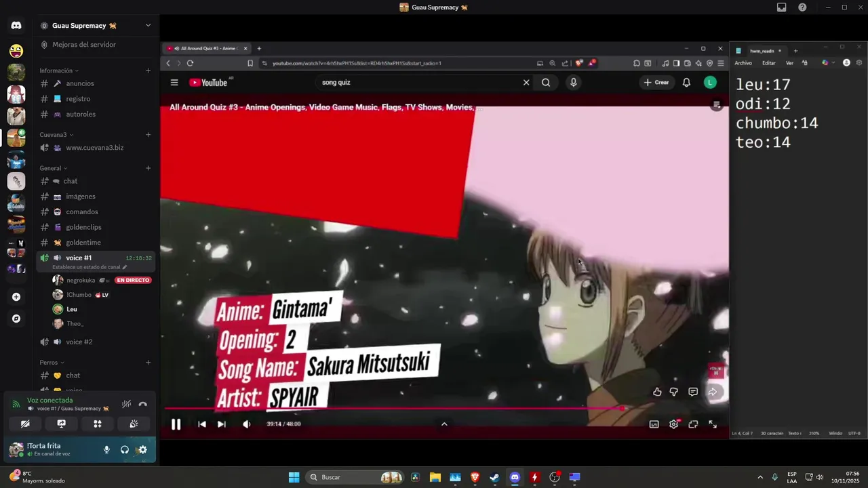Toggle Discord noise suppression icon
The height and width of the screenshot is (488, 868).
[x=126, y=404]
